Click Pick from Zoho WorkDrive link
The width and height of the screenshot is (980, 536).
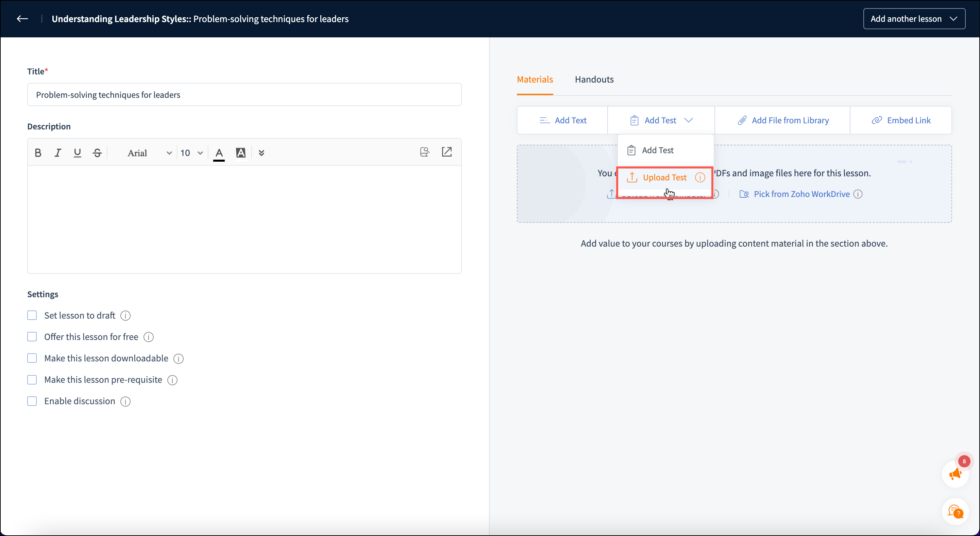(x=801, y=194)
